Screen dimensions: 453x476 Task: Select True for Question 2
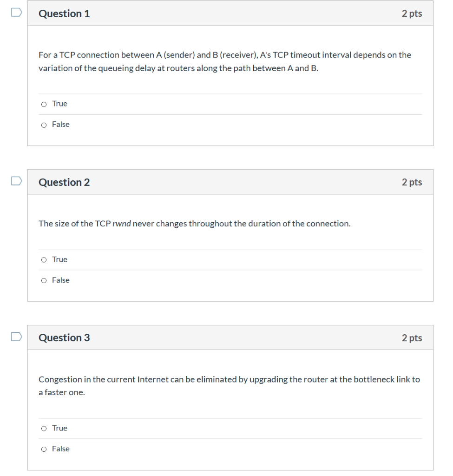pyautogui.click(x=43, y=259)
